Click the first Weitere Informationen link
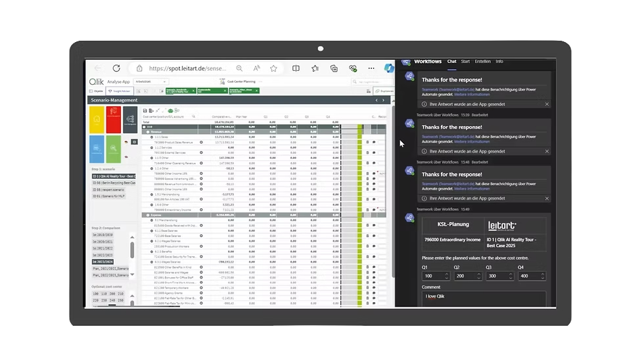This screenshot has width=644, height=354. (x=472, y=94)
